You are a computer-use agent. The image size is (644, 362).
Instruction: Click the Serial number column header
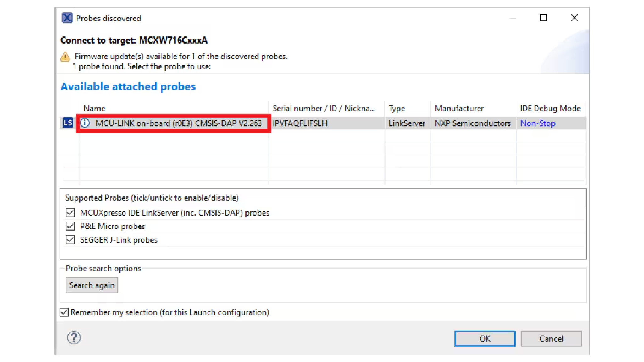tap(324, 108)
